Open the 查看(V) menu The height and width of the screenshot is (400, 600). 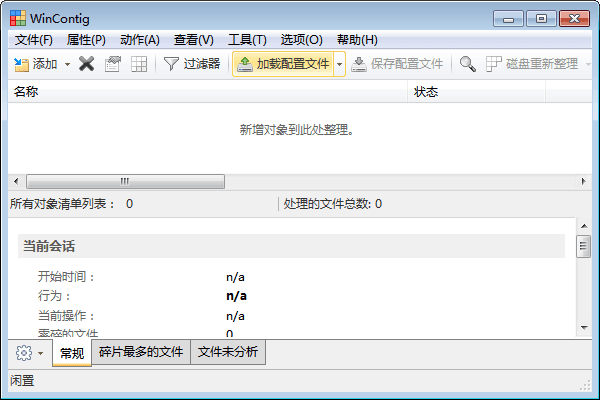coord(194,40)
